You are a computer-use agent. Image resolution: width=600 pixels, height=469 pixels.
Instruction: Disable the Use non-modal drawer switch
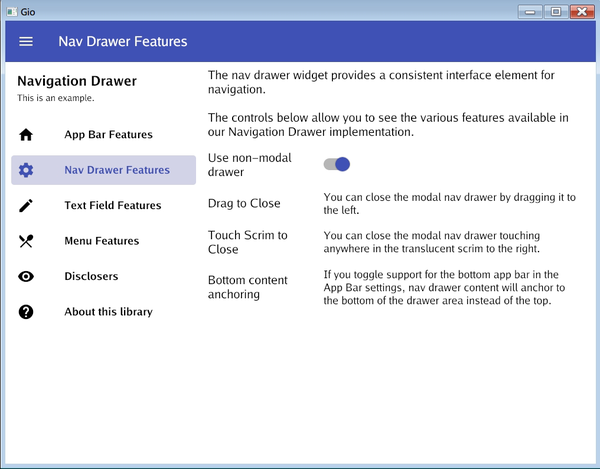pyautogui.click(x=337, y=164)
